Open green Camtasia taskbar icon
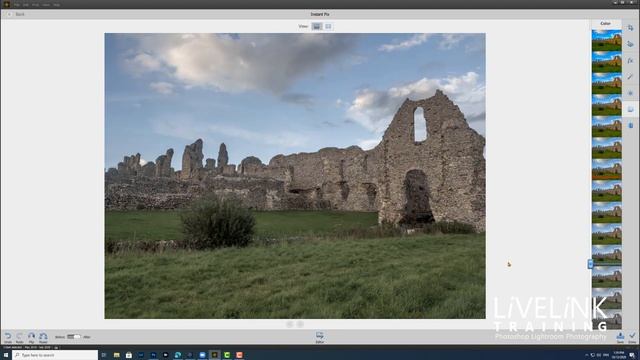This screenshot has height=360, width=640. coord(227,355)
